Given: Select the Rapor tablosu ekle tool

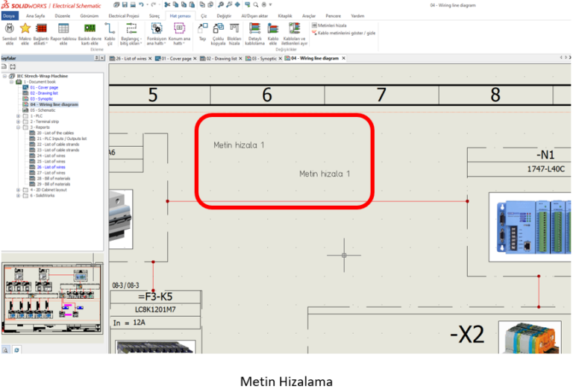Looking at the screenshot, I should [63, 28].
